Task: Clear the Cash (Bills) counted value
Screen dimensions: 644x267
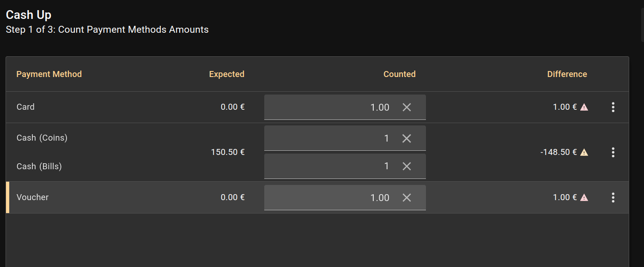Action: pyautogui.click(x=407, y=166)
